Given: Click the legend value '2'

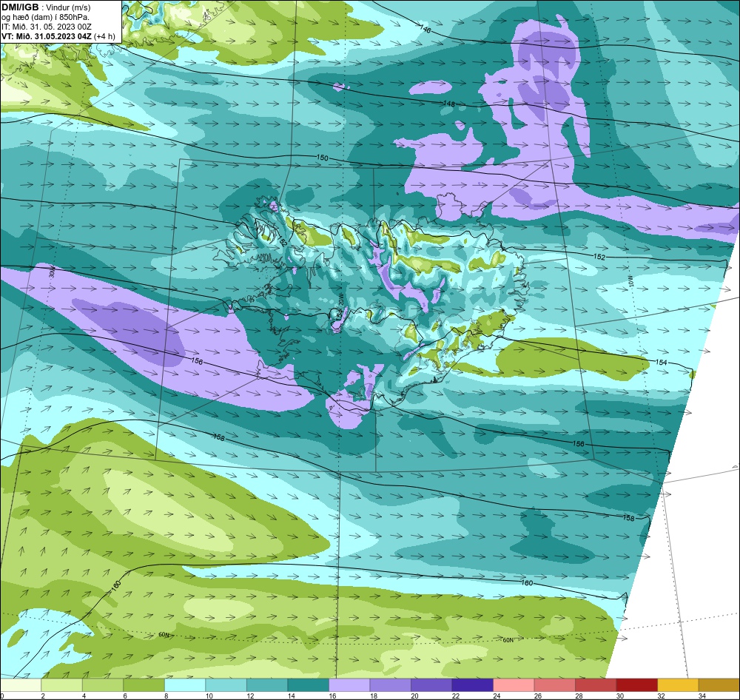Looking at the screenshot, I should (43, 696).
